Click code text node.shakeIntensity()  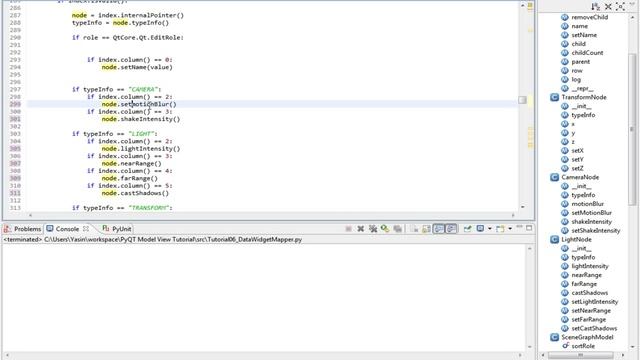141,119
